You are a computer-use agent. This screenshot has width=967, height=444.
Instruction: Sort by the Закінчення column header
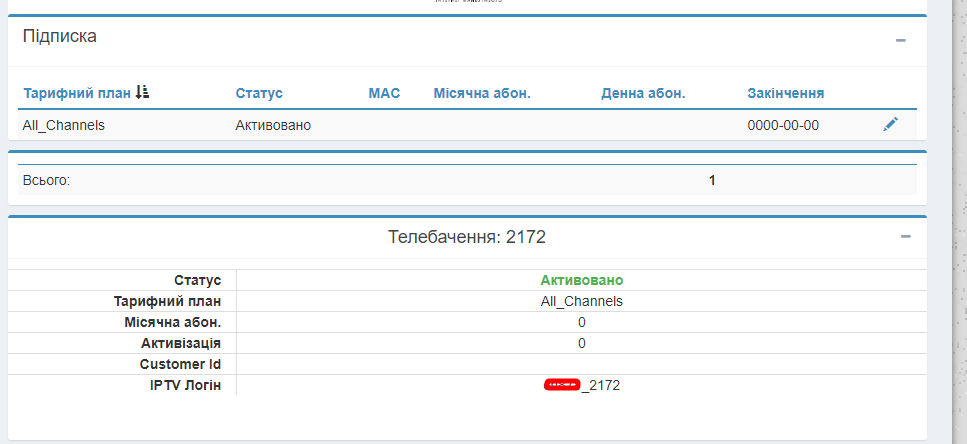click(785, 93)
